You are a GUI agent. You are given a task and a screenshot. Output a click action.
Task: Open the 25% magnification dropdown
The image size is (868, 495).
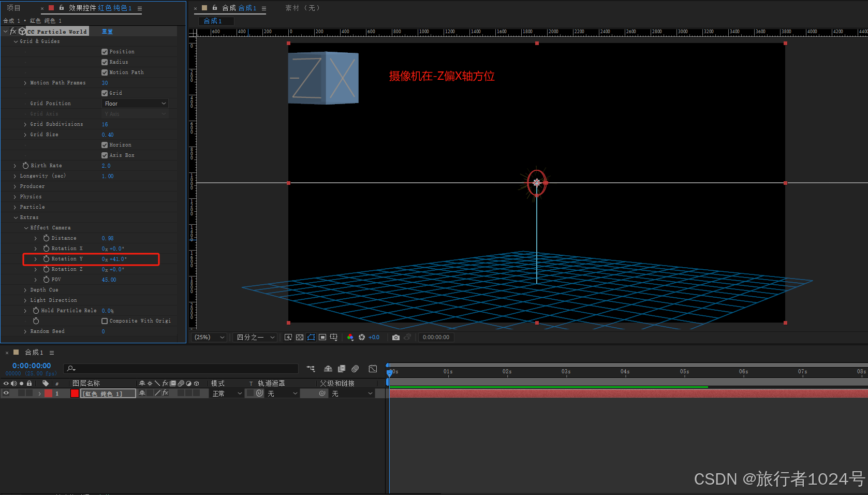click(x=210, y=337)
